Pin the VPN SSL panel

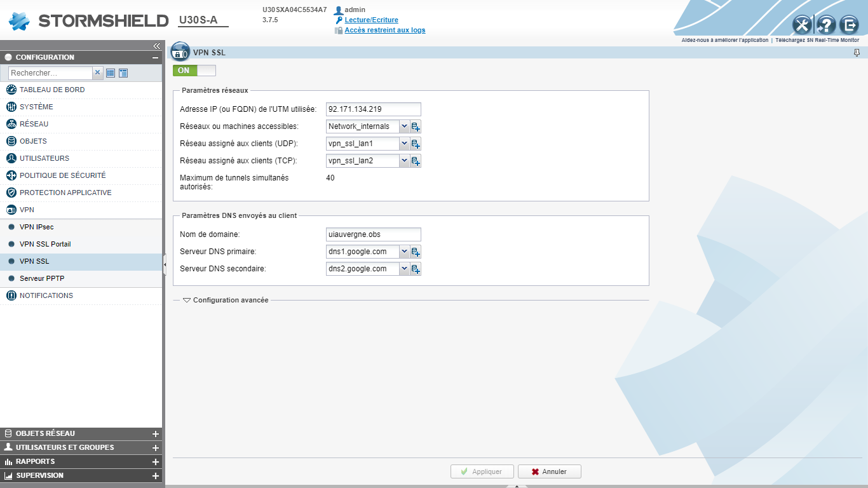coord(857,53)
